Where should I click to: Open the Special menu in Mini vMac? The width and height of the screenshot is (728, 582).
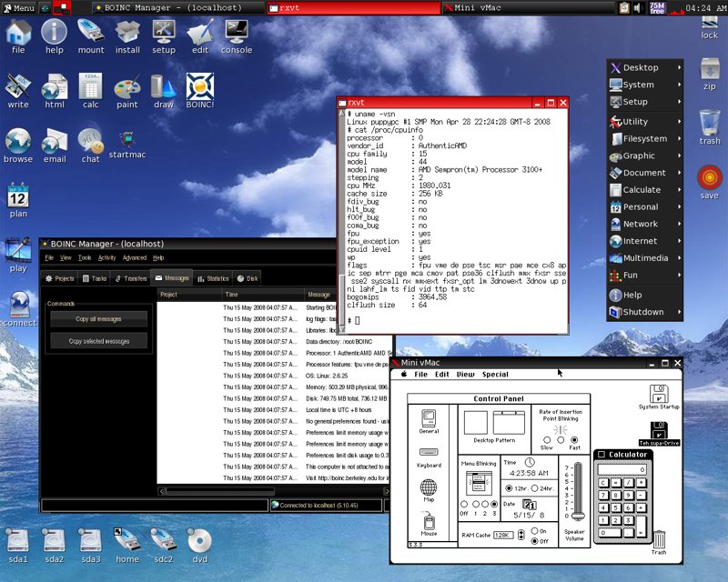tap(495, 374)
